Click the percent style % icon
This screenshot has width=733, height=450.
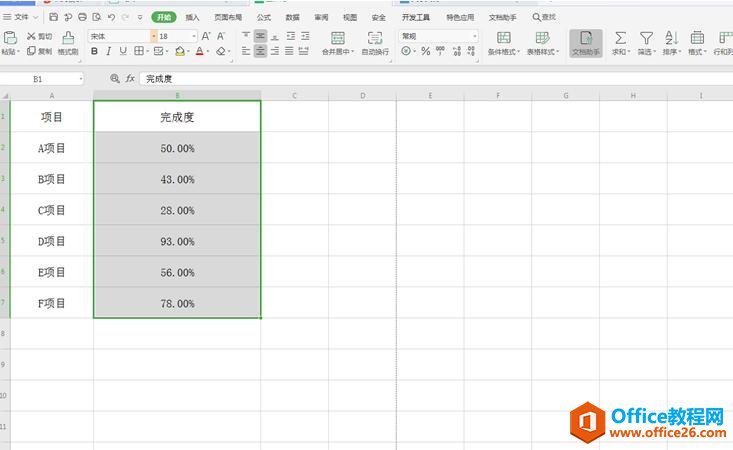[425, 51]
